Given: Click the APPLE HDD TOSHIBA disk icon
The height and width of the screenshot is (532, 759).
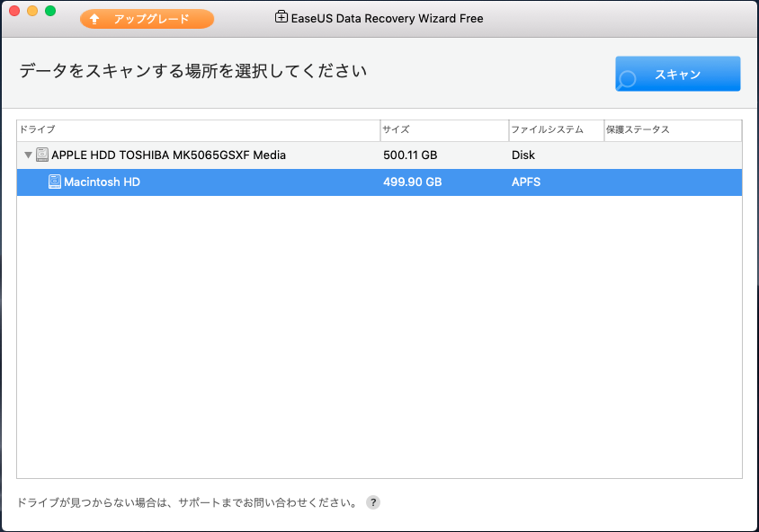Looking at the screenshot, I should click(42, 155).
